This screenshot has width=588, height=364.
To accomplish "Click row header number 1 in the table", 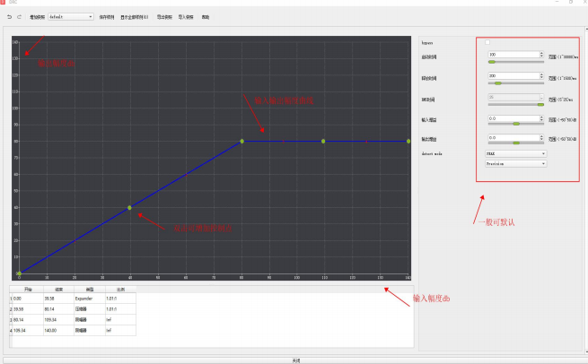I will pos(11,299).
